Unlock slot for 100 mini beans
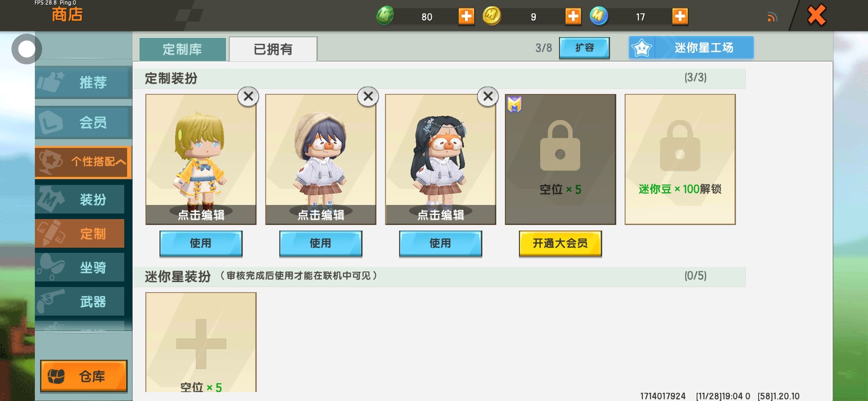The image size is (868, 401). point(680,159)
